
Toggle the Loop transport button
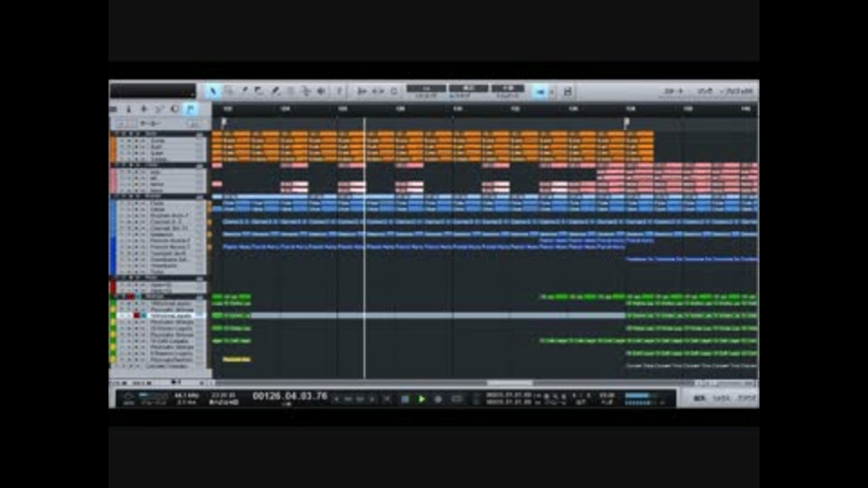click(457, 399)
